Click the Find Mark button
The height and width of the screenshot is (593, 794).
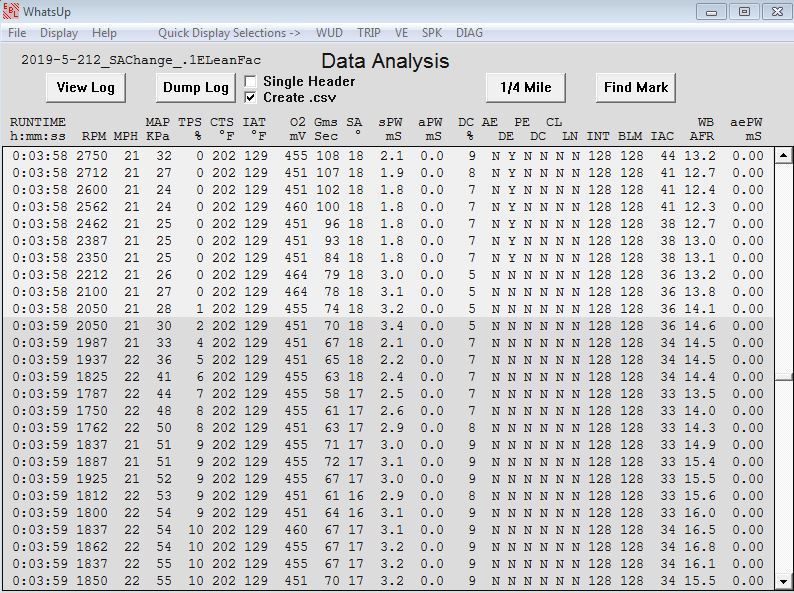[x=636, y=88]
